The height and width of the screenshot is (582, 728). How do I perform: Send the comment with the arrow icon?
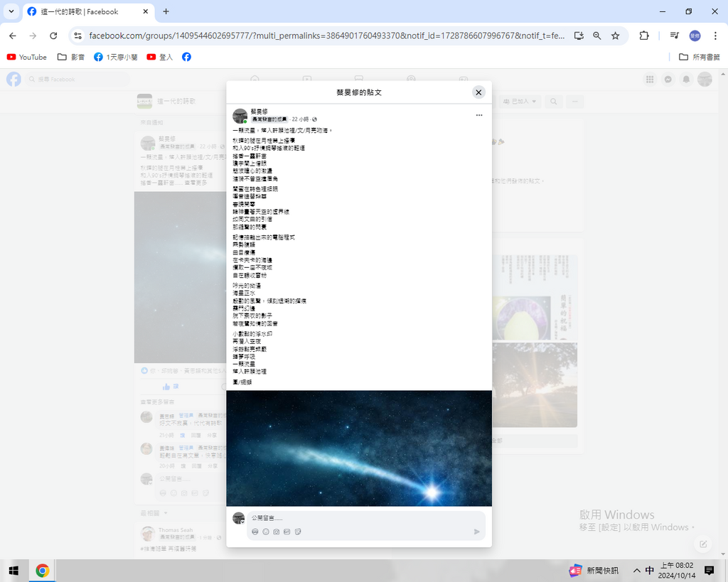pyautogui.click(x=476, y=532)
